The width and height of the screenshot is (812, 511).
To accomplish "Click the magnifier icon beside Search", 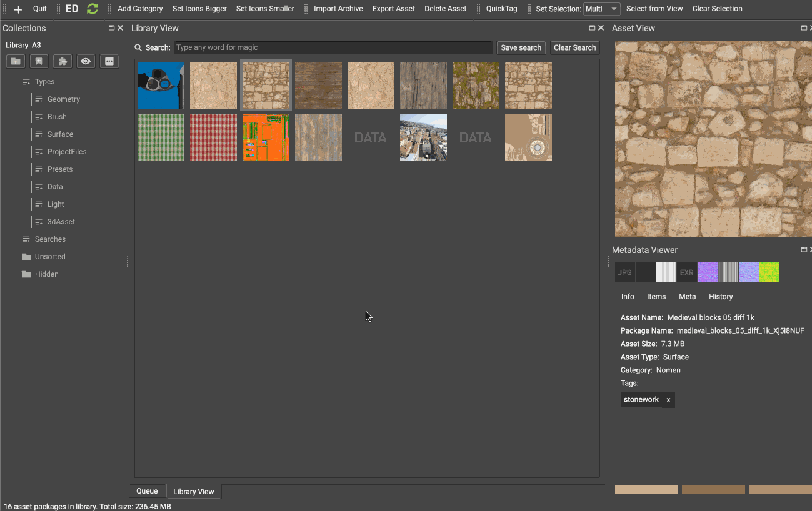I will pyautogui.click(x=138, y=47).
